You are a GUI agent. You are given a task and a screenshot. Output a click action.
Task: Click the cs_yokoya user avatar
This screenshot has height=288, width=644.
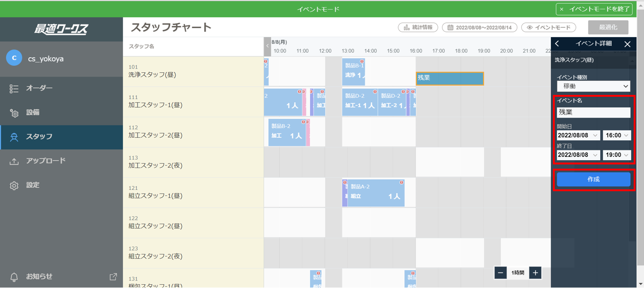(14, 58)
